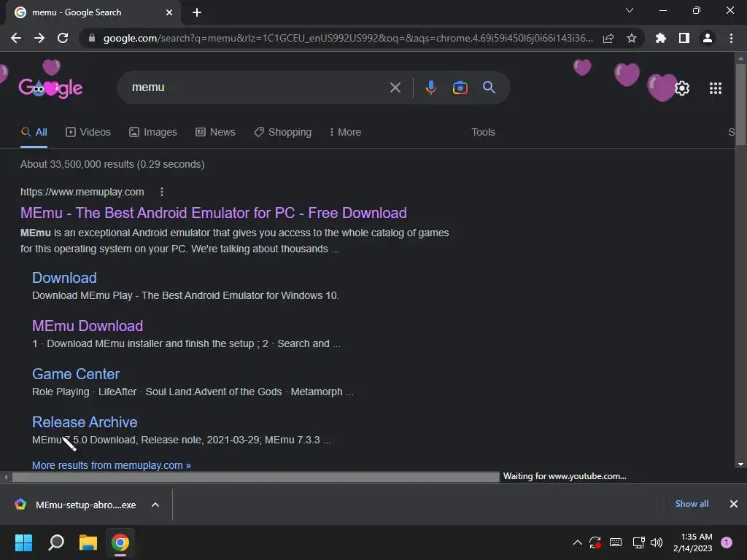747x560 pixels.
Task: Click the horizontal scrollbar thumb
Action: [x=256, y=477]
